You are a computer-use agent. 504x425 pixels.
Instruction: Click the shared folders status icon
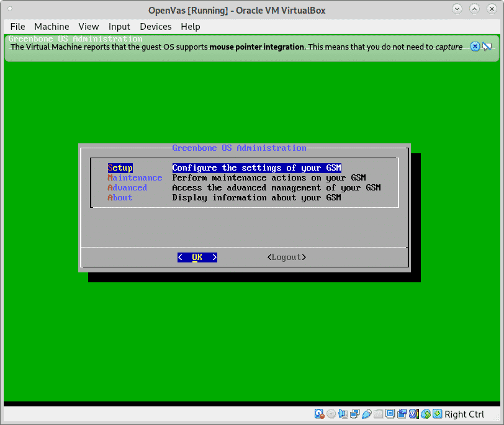[x=379, y=414]
